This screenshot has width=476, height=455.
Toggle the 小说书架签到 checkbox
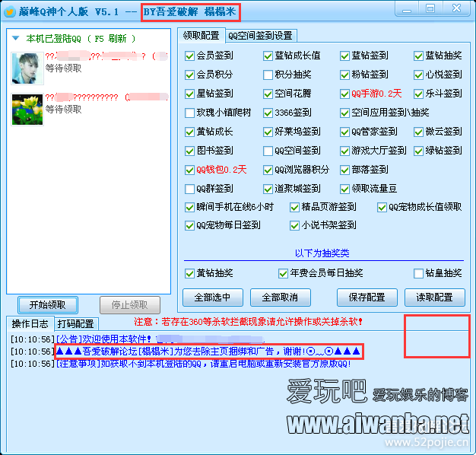[294, 225]
